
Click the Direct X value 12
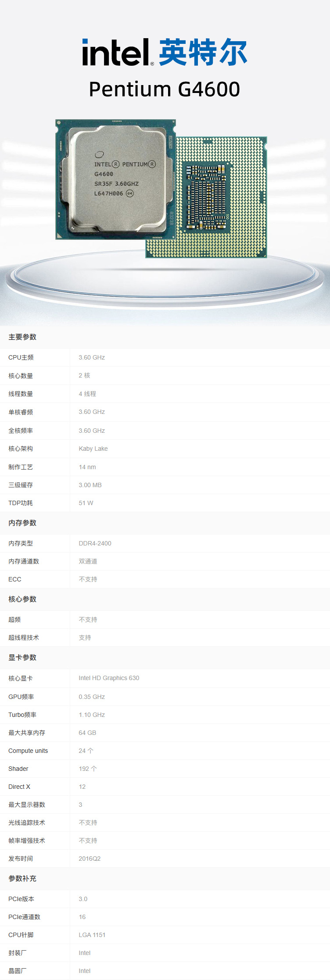(x=82, y=787)
